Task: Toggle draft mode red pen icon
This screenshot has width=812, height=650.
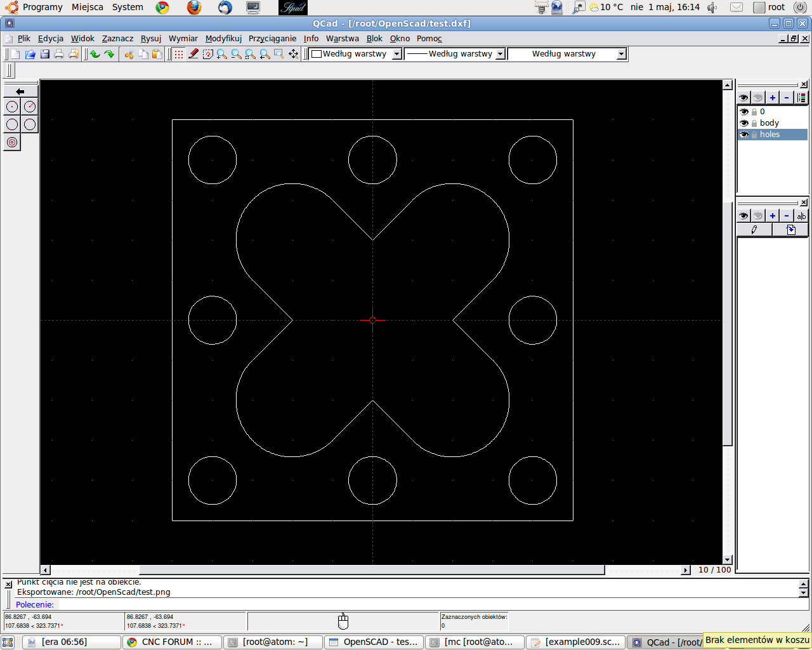Action: tap(193, 54)
